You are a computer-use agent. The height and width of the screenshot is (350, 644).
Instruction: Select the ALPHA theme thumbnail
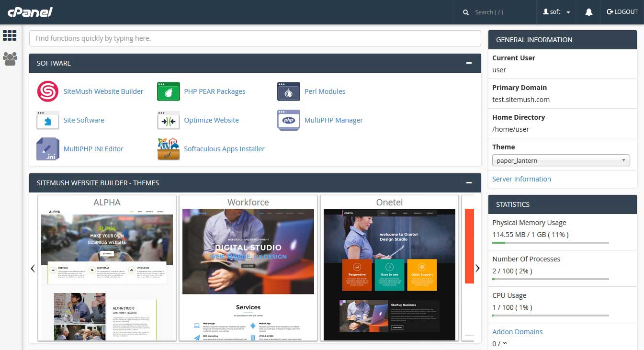click(107, 275)
